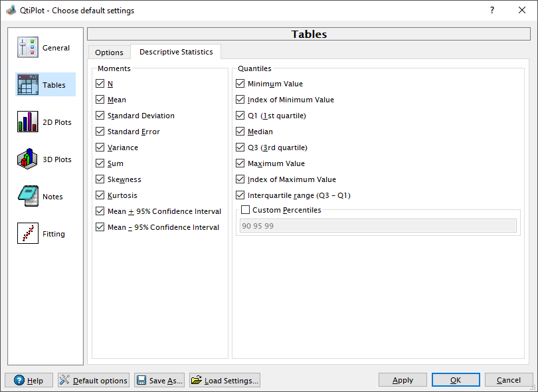Click the Default options button text

coord(100,380)
